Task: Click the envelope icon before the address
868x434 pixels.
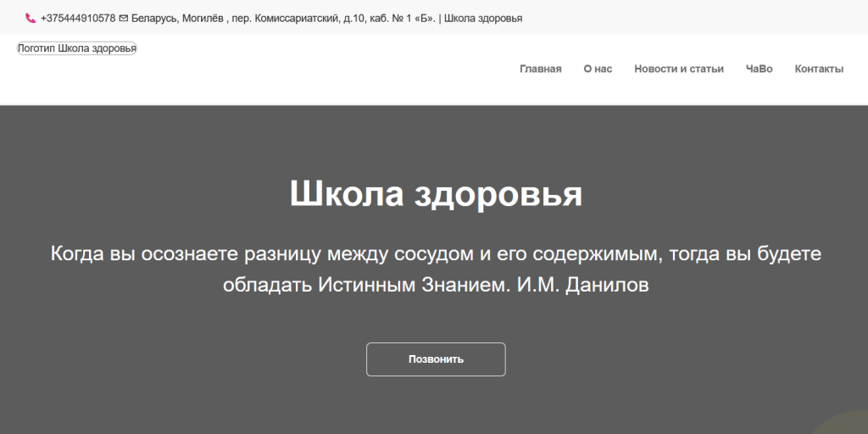Action: [x=124, y=18]
